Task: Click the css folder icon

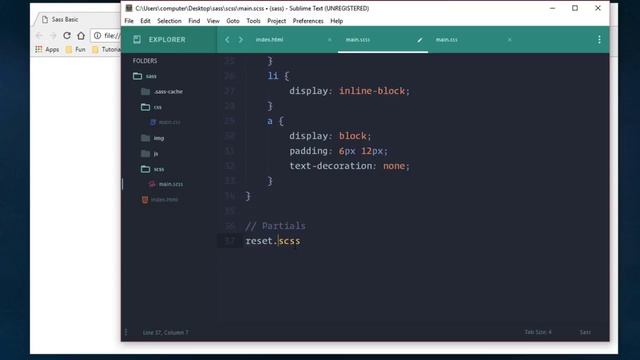Action: tap(145, 107)
